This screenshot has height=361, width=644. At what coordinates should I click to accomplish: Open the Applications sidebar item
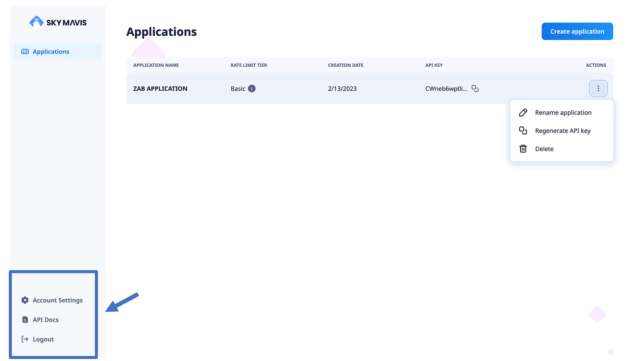58,51
